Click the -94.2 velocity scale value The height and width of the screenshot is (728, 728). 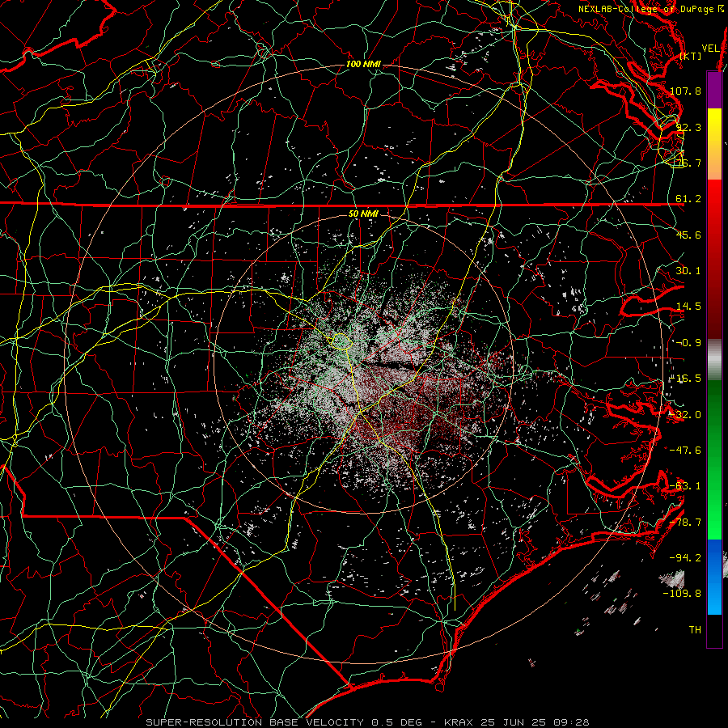[685, 557]
